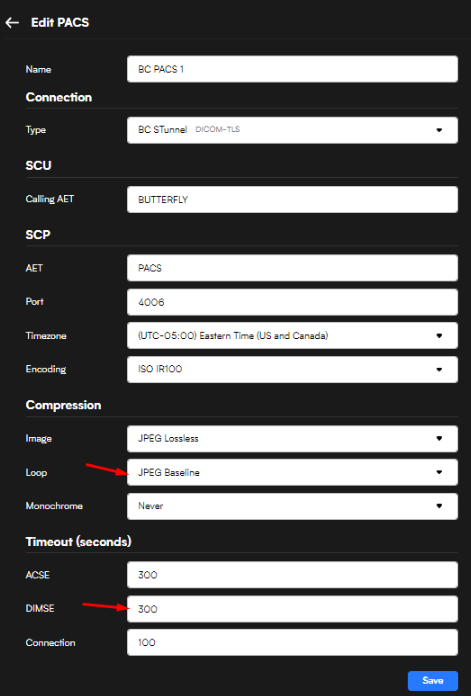The image size is (471, 696).
Task: Click the Encoding caret arrow
Action: click(x=439, y=369)
